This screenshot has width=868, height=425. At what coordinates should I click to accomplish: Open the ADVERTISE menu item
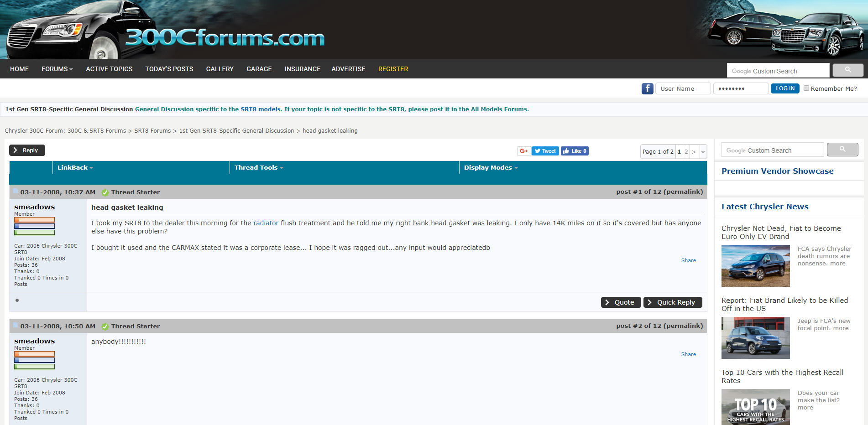[348, 69]
